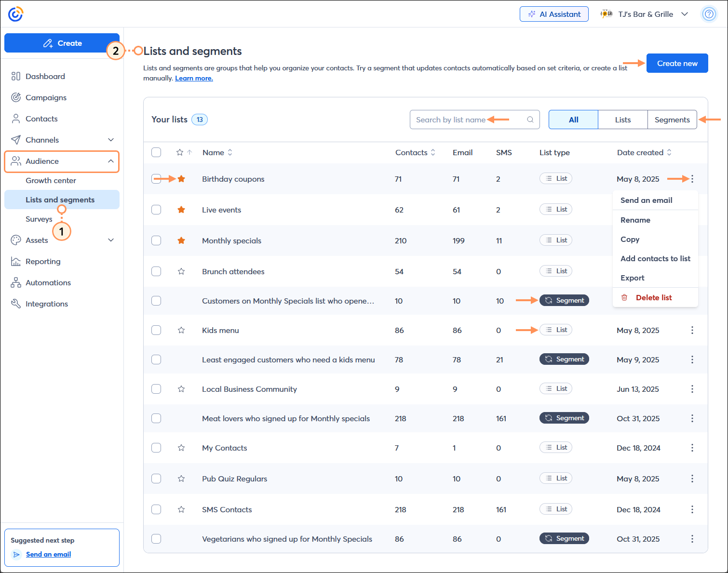Open three-dot menu for Kids menu
Screen dimensions: 728x573
click(x=692, y=330)
